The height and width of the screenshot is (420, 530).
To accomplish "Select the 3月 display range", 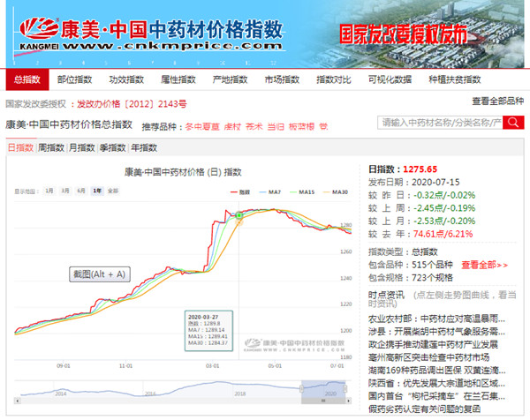I will (65, 191).
